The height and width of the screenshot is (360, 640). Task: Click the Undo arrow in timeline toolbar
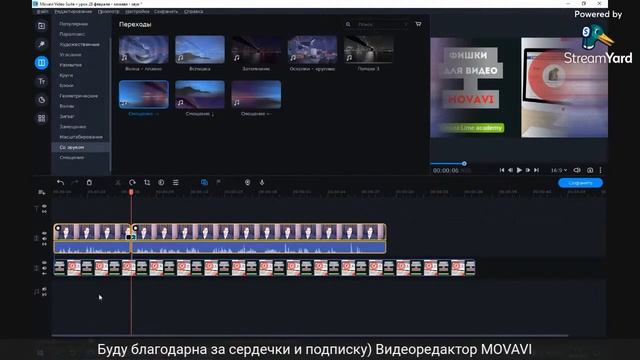(x=60, y=182)
